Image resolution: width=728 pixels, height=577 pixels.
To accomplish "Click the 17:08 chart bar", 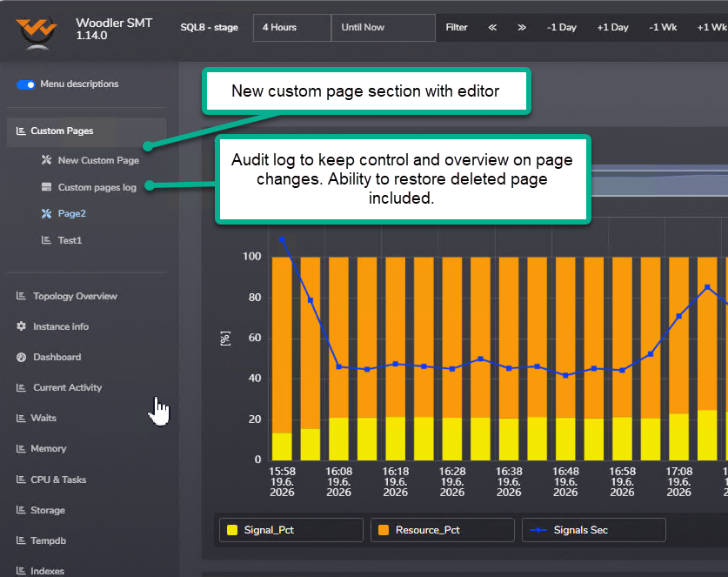I will click(678, 359).
